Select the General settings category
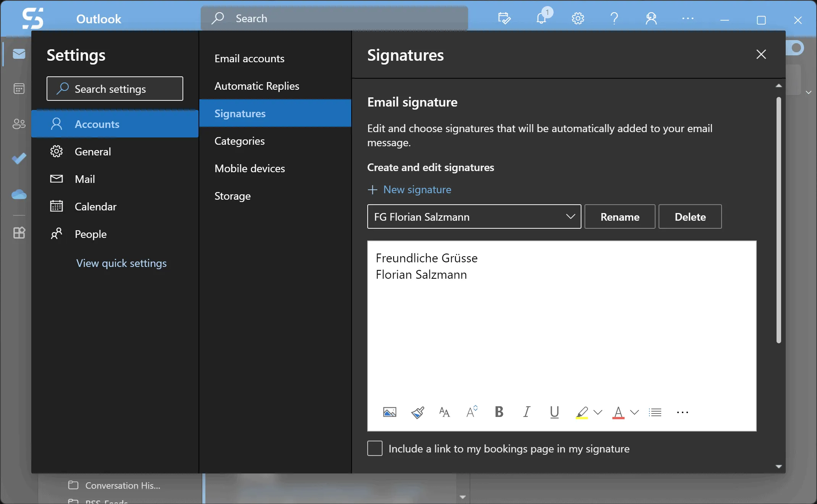Viewport: 817px width, 504px height. click(115, 152)
